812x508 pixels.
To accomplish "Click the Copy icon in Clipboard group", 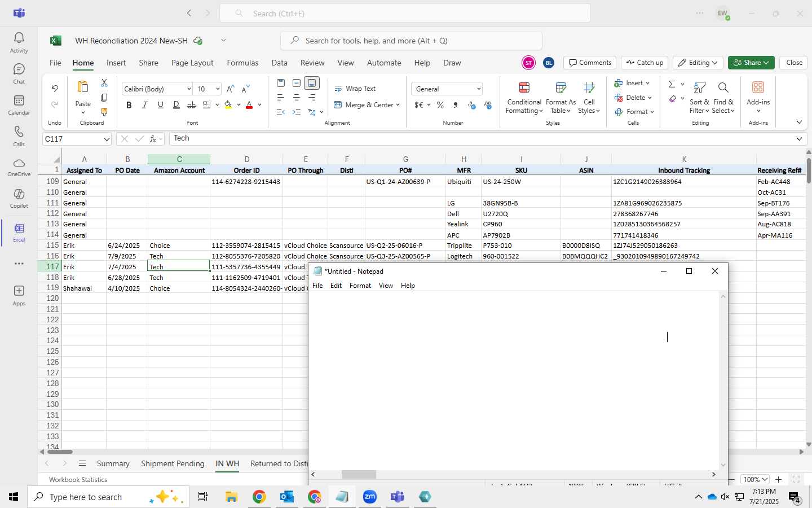I will (x=104, y=98).
